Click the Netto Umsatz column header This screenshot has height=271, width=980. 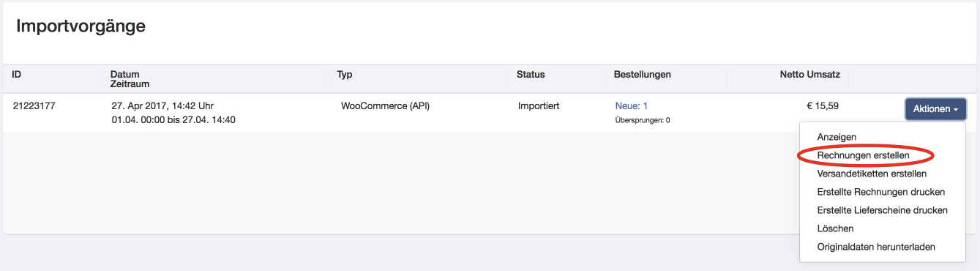point(809,75)
